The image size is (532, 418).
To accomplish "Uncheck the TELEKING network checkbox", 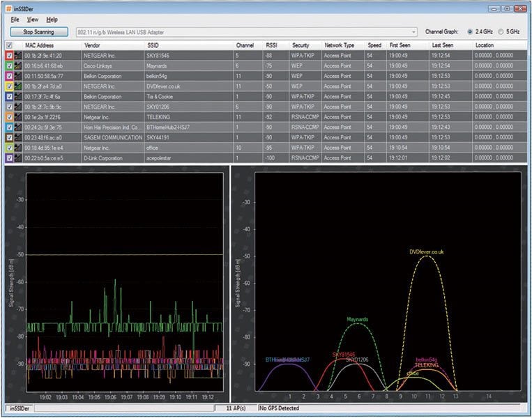I will (x=10, y=117).
